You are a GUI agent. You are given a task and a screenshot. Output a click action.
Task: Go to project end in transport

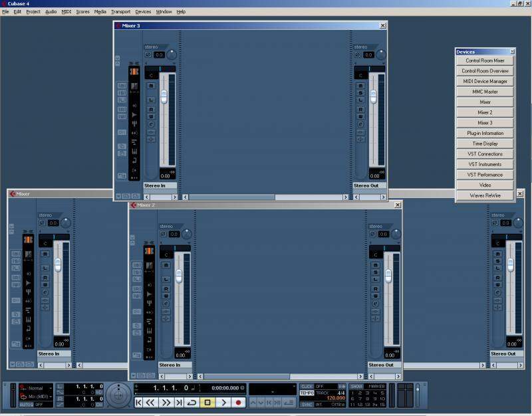(x=179, y=403)
